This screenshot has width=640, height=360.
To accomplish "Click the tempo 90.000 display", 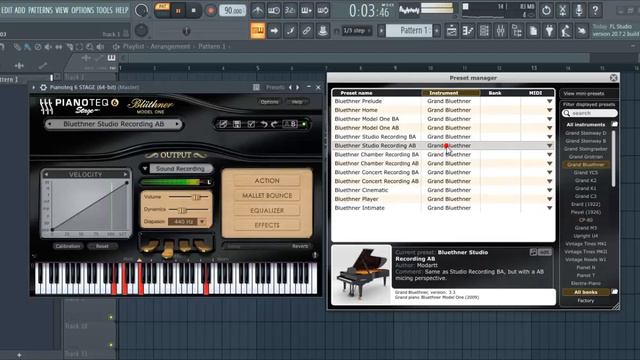I will pos(233,11).
